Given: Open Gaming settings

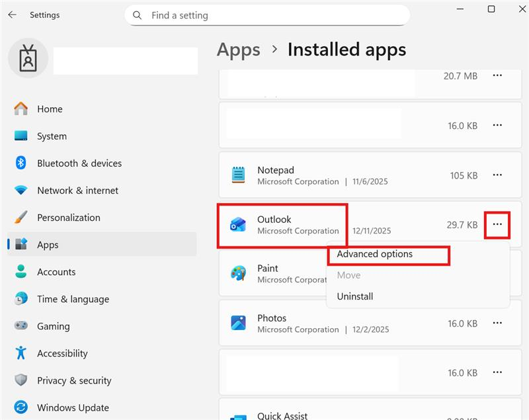Looking at the screenshot, I should [x=102, y=326].
